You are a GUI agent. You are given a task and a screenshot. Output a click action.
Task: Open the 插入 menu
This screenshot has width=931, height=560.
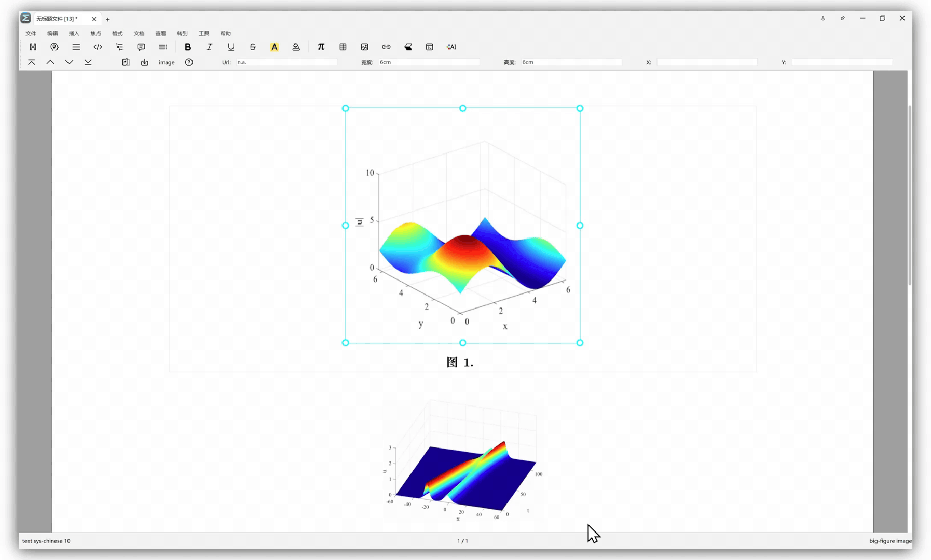(74, 33)
